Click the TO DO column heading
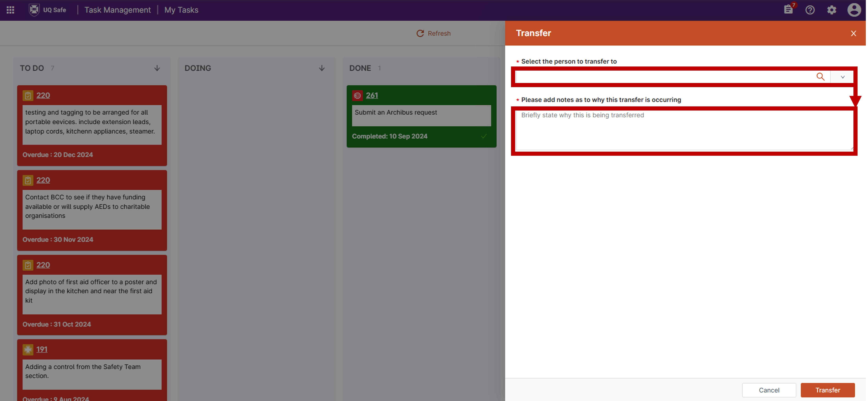Image resolution: width=868 pixels, height=401 pixels. [32, 68]
